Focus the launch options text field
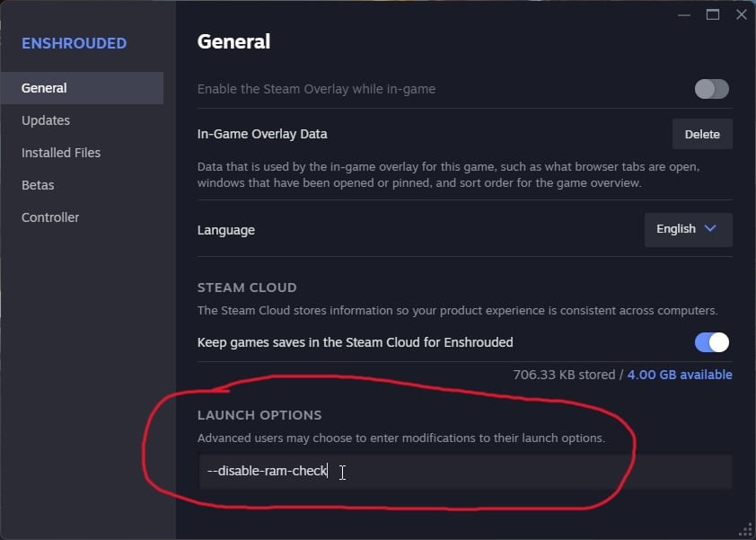This screenshot has width=756, height=540. pyautogui.click(x=465, y=472)
